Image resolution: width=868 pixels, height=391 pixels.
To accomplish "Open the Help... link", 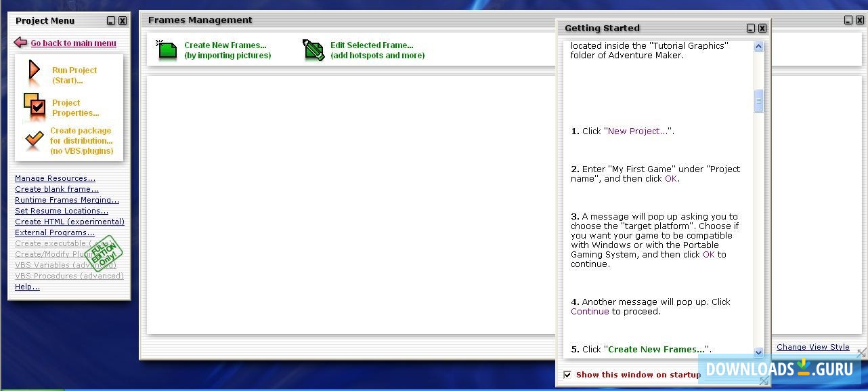I will [27, 287].
